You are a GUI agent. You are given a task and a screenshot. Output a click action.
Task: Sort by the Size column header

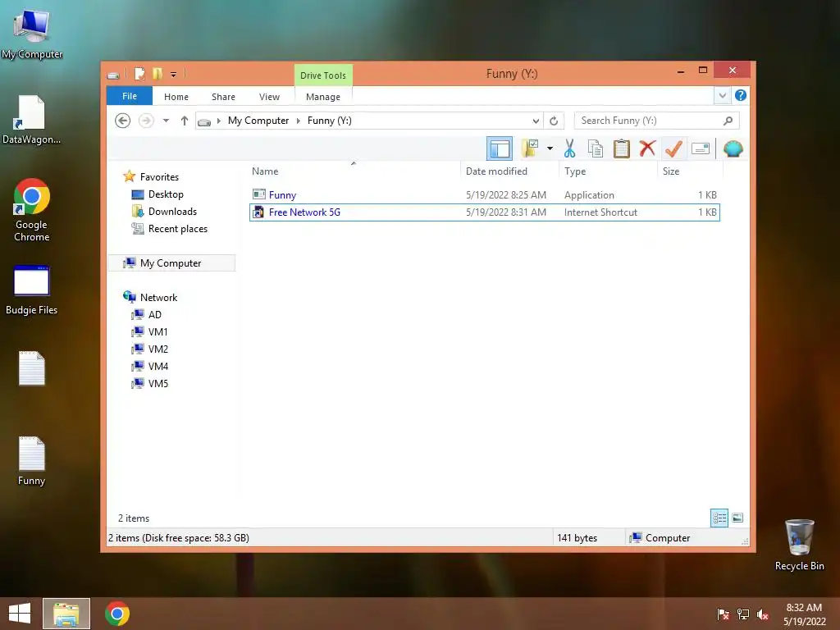690,171
